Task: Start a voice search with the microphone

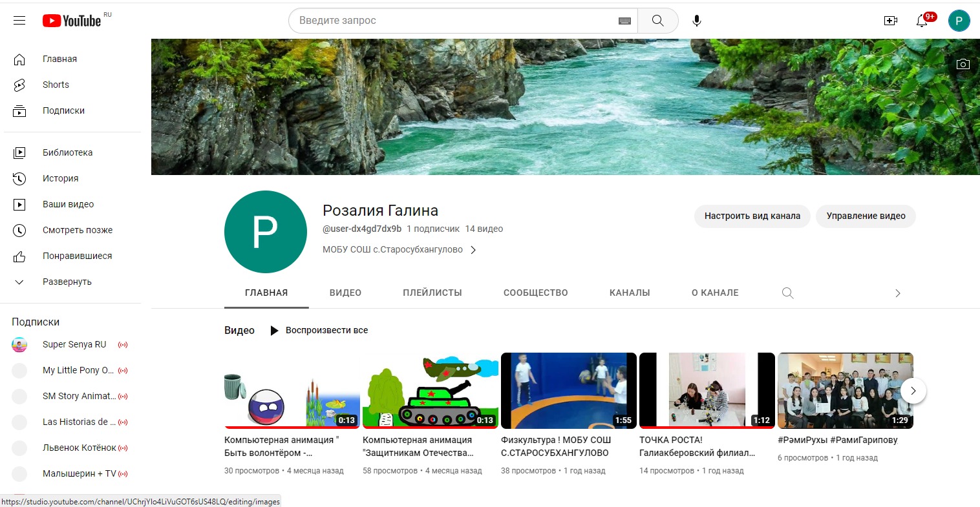Action: [696, 20]
